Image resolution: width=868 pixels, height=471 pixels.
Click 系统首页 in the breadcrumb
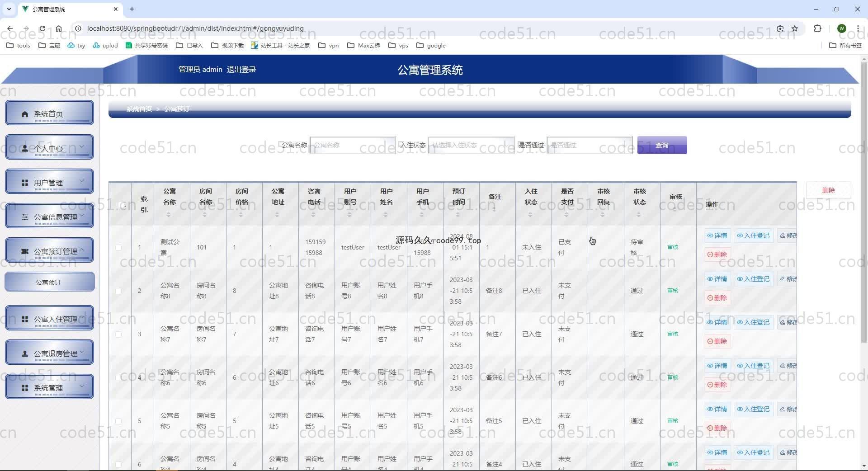pos(139,109)
